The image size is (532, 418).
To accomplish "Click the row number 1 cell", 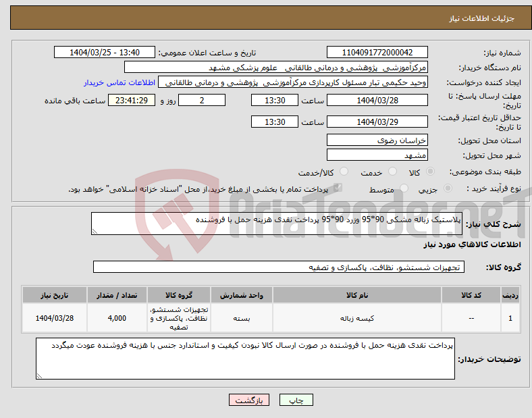I will coord(510,318).
